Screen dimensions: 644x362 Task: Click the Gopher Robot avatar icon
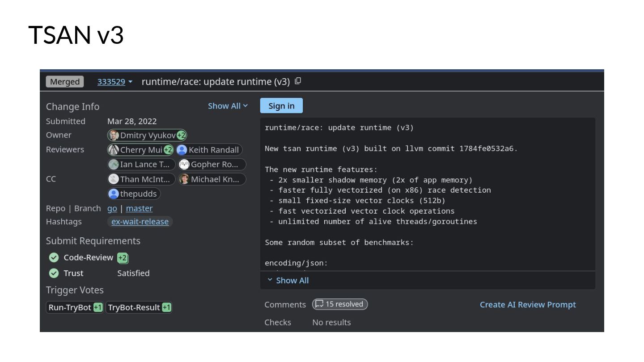[184, 164]
